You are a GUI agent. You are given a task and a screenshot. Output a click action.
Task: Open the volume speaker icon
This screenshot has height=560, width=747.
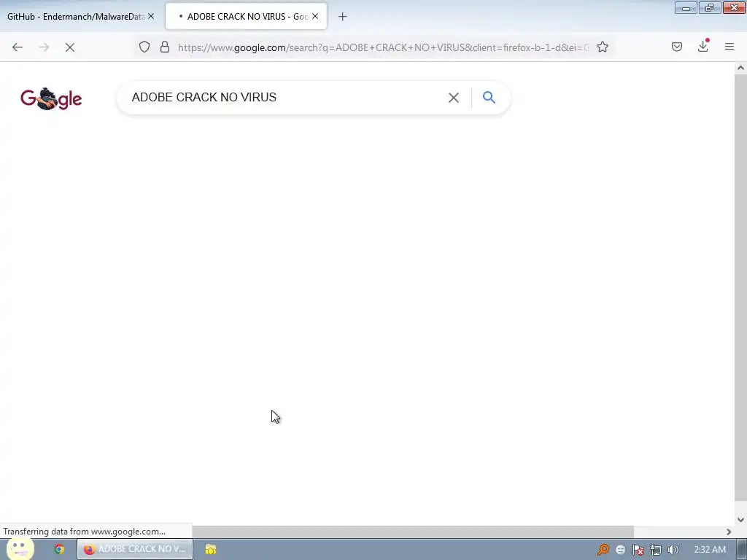pos(673,550)
